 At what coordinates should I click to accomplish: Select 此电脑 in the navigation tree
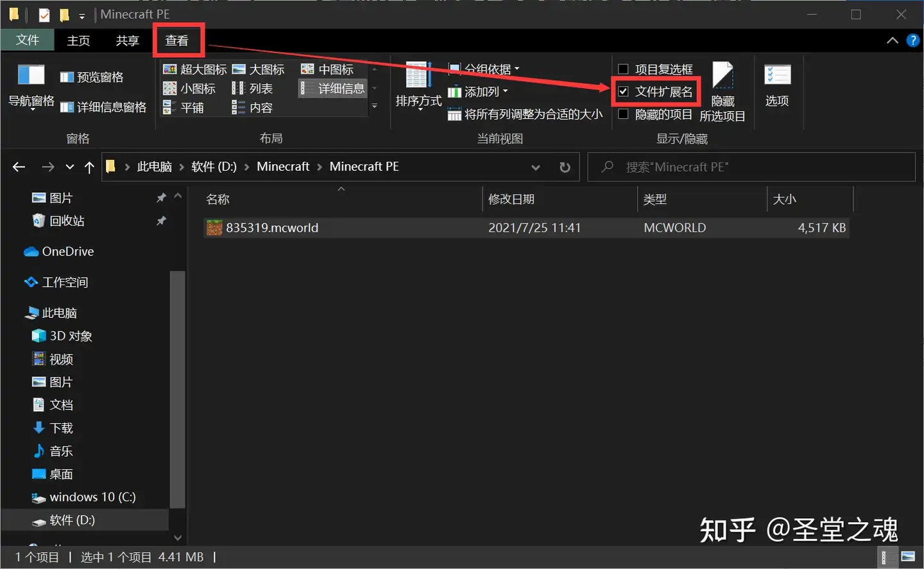[50, 313]
